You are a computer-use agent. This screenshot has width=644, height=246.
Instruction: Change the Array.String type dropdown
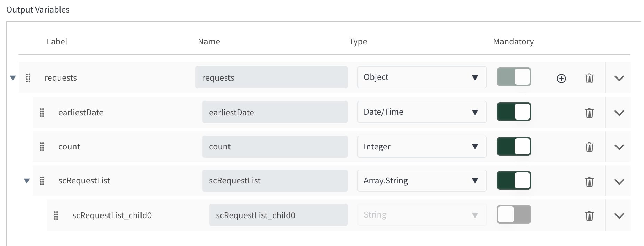pos(421,181)
